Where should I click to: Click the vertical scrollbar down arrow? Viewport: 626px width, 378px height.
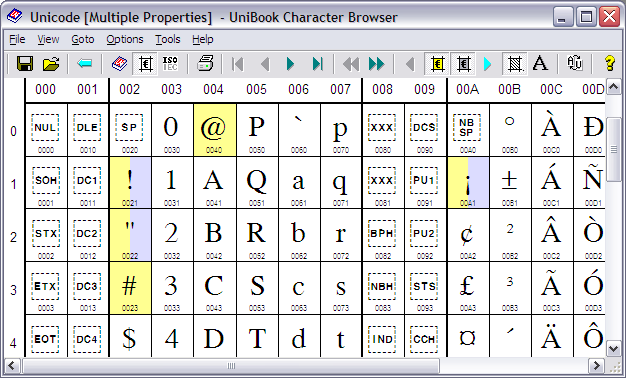(614, 348)
